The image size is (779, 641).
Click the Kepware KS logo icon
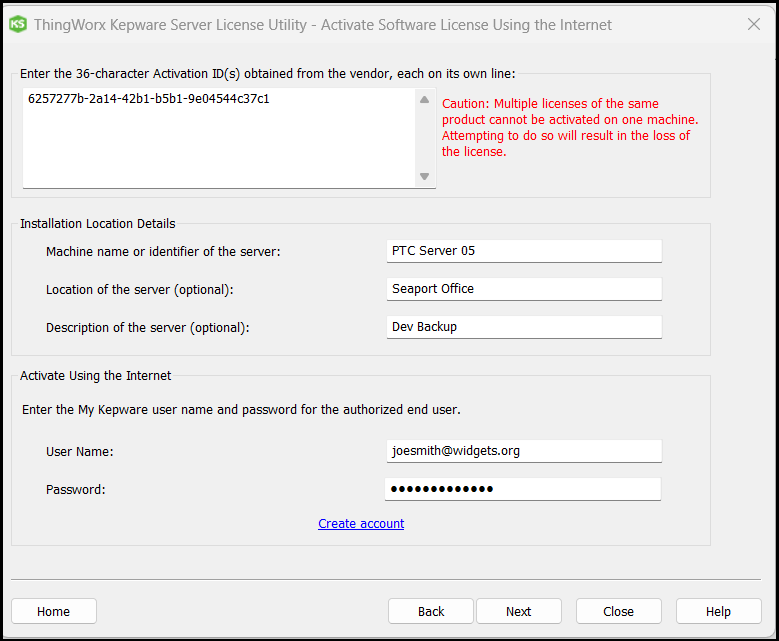point(17,24)
